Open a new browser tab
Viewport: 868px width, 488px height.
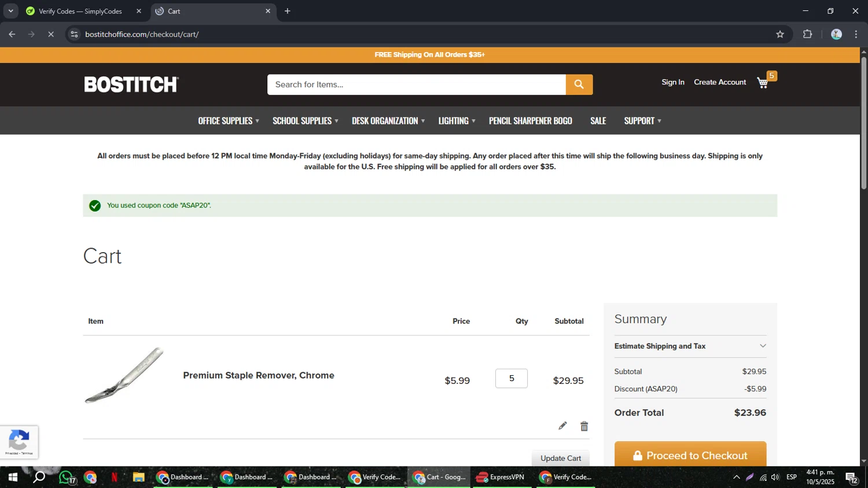point(288,11)
